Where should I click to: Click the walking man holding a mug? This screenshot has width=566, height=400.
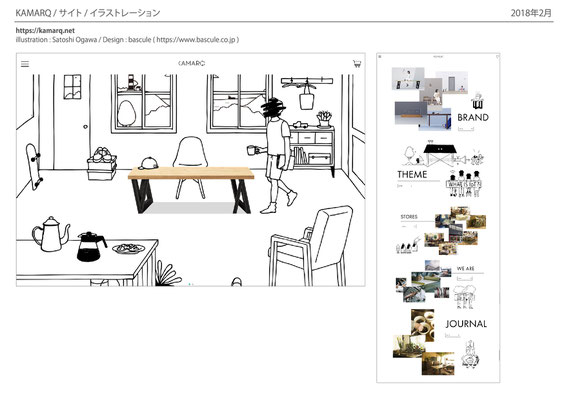[274, 155]
